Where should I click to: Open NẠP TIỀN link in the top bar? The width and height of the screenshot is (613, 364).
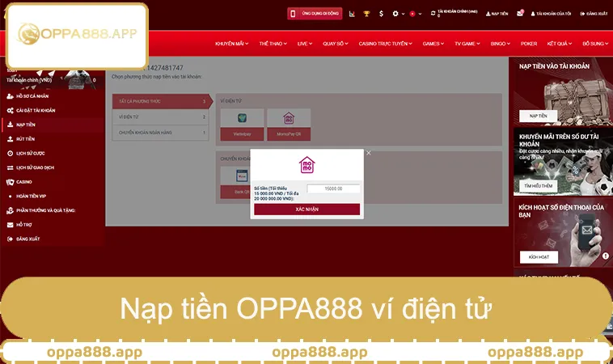tap(497, 14)
